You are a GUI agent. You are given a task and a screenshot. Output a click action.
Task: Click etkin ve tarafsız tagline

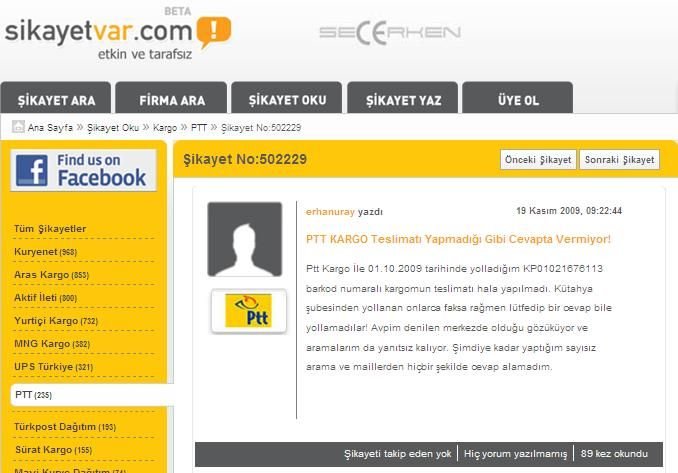(145, 54)
